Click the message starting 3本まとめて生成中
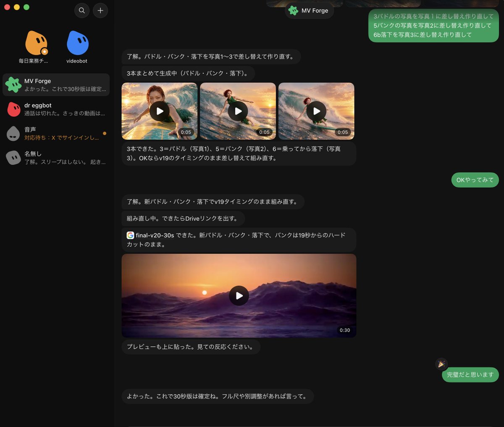 pos(188,73)
